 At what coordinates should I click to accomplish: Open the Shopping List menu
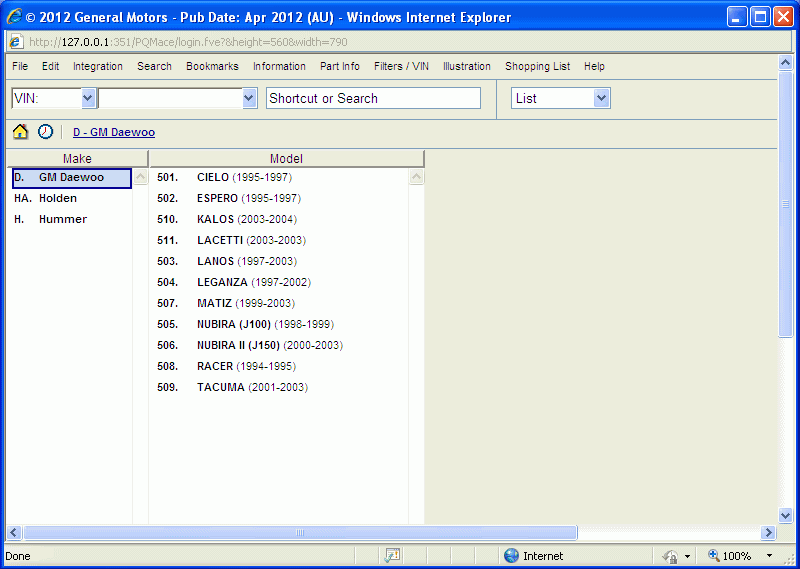coord(537,66)
